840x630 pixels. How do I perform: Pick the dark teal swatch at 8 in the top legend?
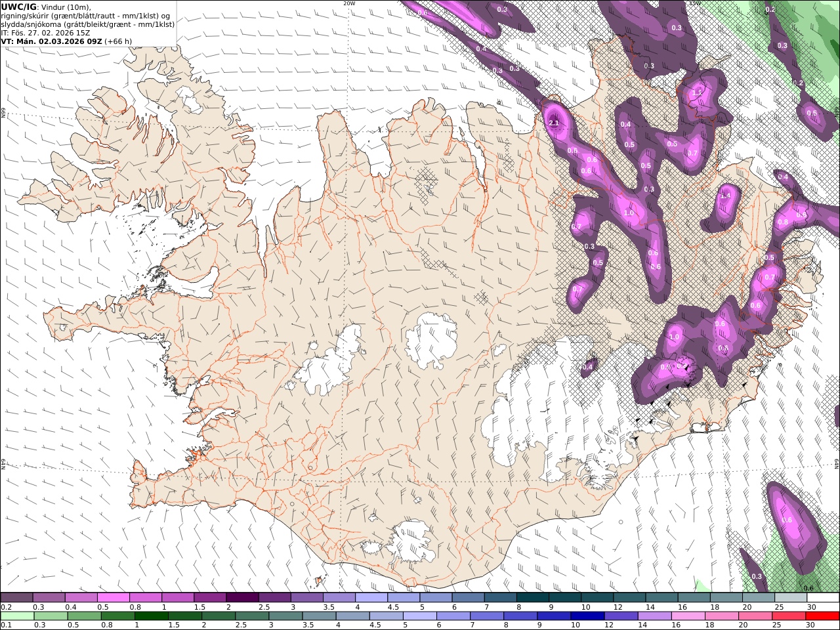tap(533, 598)
